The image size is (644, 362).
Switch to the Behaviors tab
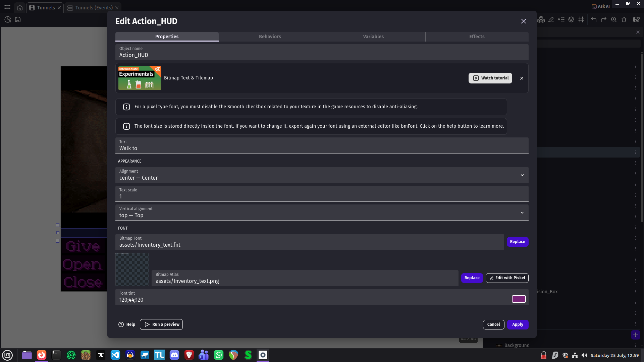[x=270, y=37]
